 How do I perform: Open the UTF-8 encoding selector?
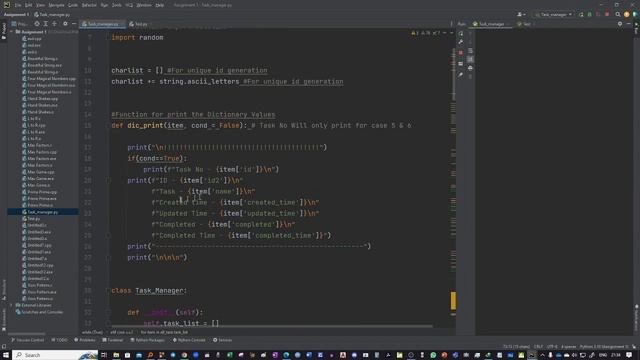(552, 347)
